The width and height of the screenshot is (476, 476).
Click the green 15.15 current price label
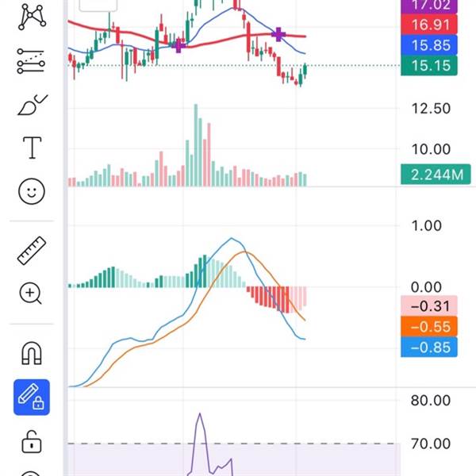click(x=429, y=65)
